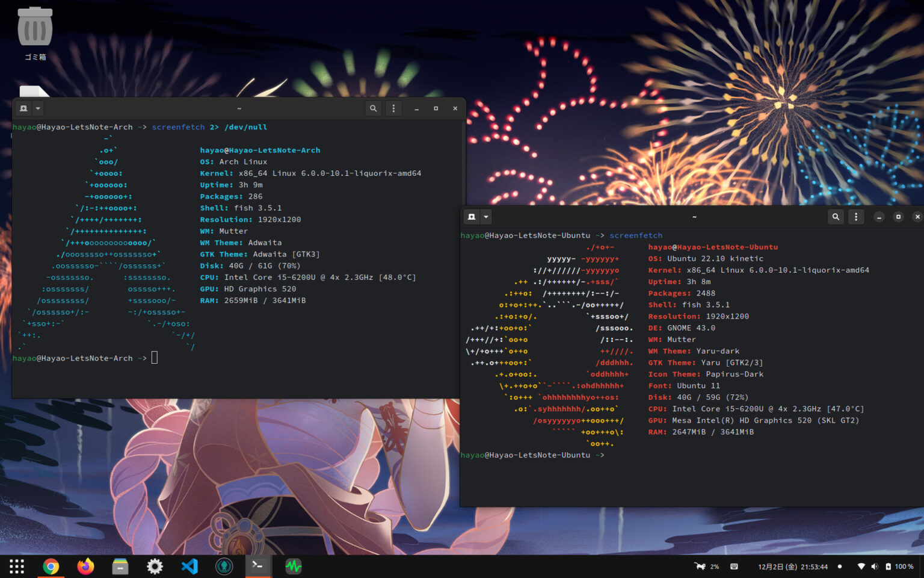Click the "OS: Arch Linux" line
924x578 pixels.
233,162
